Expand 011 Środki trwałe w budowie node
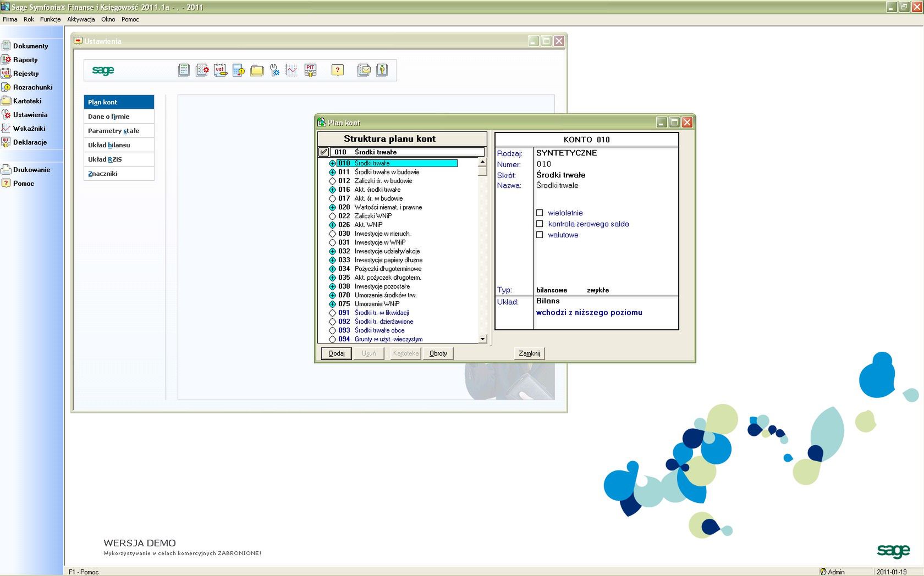The width and height of the screenshot is (924, 576). pos(332,172)
